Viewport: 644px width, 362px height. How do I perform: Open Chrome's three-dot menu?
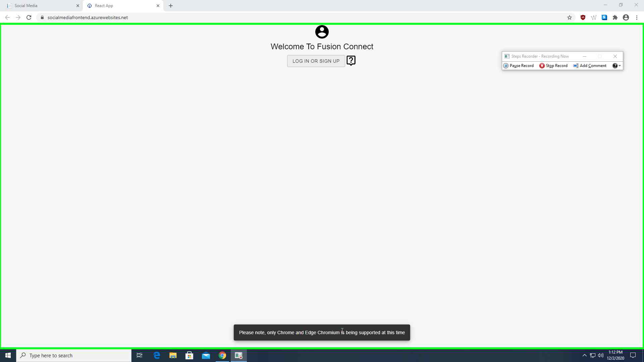pyautogui.click(x=637, y=17)
